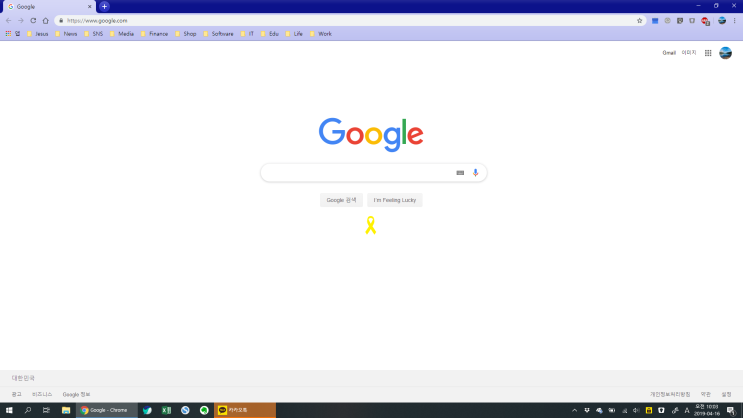This screenshot has height=418, width=743.
Task: Open the SNS bookmark folder
Action: click(x=94, y=34)
